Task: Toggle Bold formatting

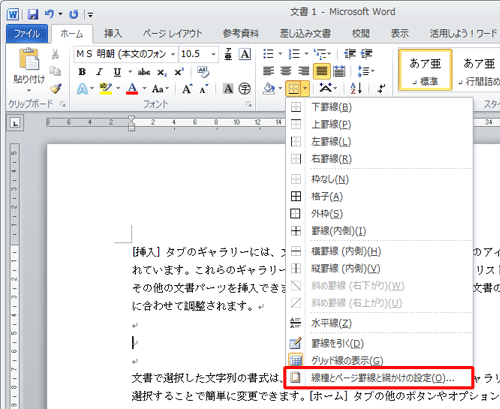Action: (x=82, y=72)
